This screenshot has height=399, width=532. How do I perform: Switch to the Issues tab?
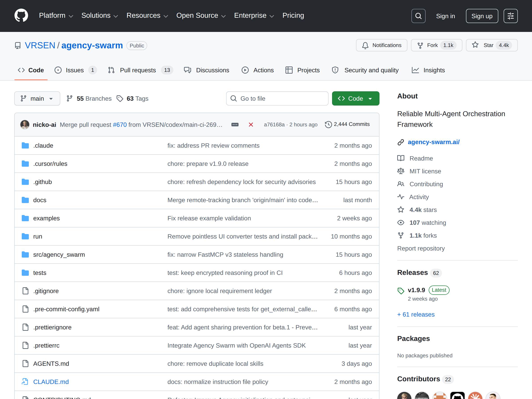(x=76, y=70)
